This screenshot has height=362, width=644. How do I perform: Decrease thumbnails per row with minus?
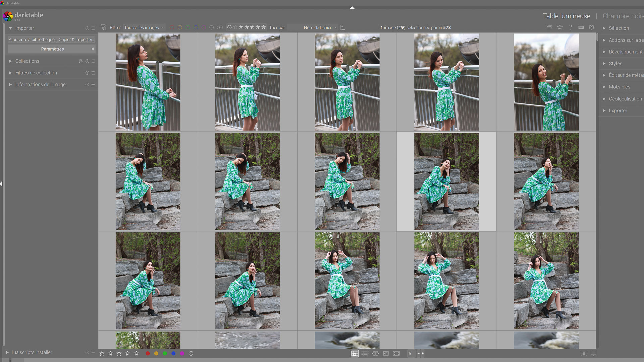[418, 353]
